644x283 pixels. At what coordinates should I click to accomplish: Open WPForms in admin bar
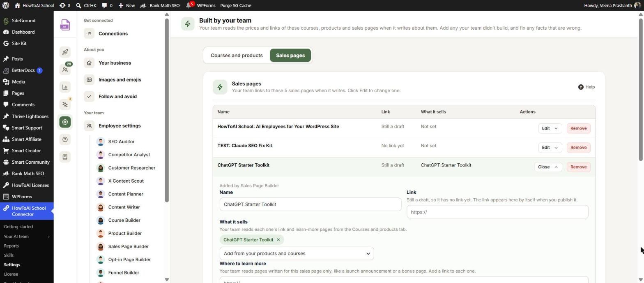(x=206, y=5)
